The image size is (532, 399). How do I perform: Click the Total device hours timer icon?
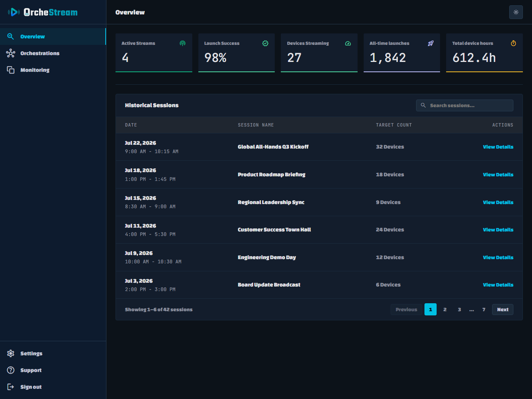tap(513, 43)
